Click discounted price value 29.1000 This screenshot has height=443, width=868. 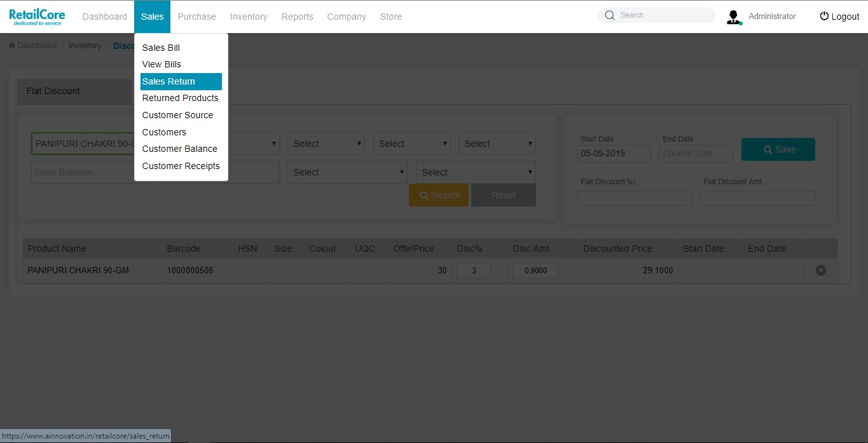pos(658,271)
